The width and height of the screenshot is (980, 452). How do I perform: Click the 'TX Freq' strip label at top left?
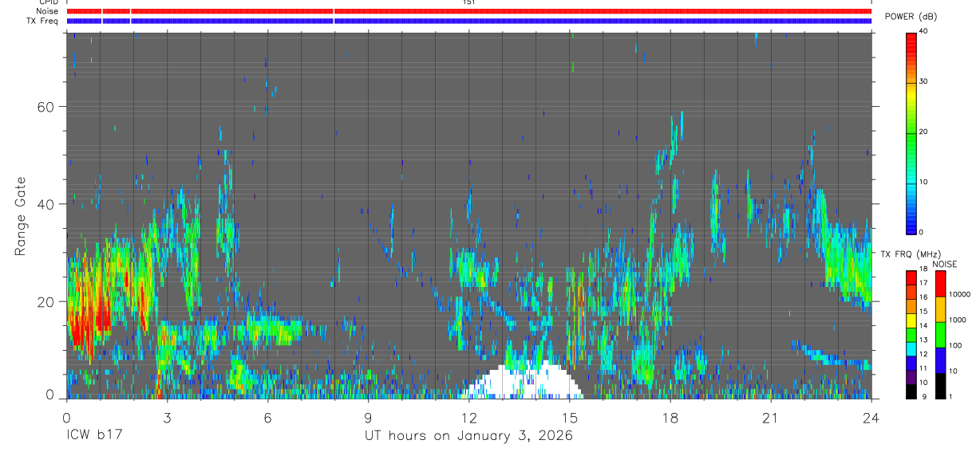point(43,21)
